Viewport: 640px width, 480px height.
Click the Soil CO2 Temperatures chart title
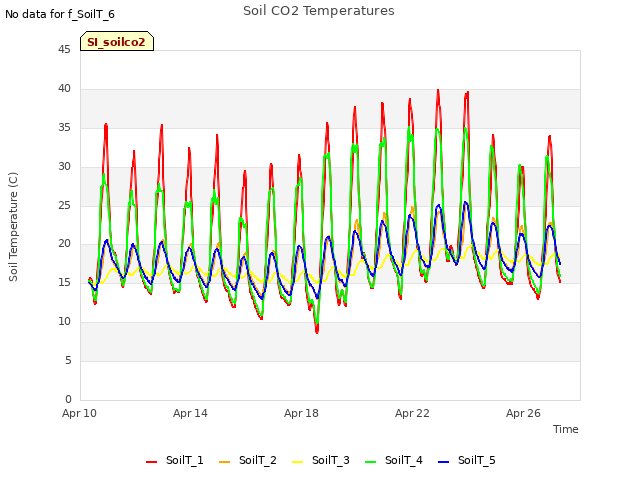click(x=319, y=11)
